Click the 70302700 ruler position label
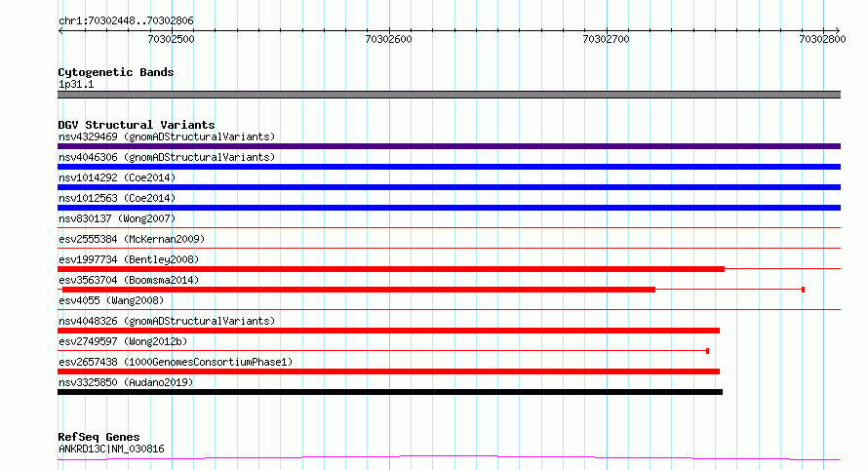The width and height of the screenshot is (868, 470). click(607, 39)
